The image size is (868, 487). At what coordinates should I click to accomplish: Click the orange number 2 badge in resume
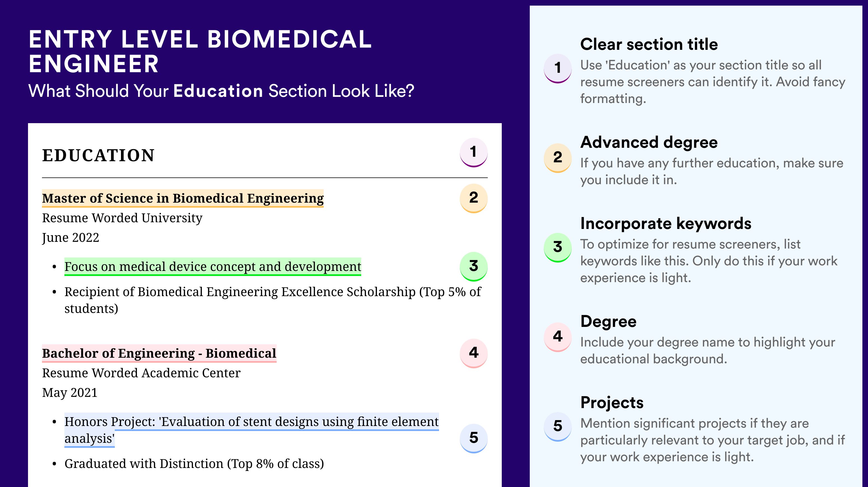click(473, 198)
